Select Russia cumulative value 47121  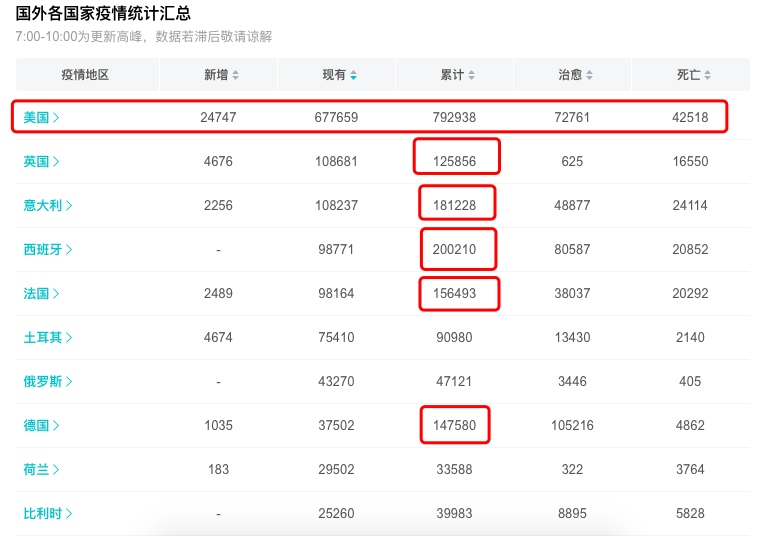454,381
